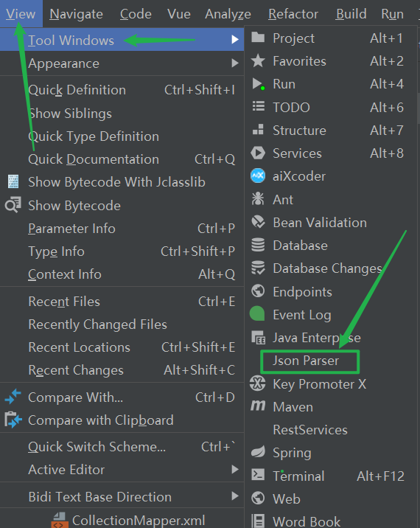Open Terminal tool window icon
The image size is (420, 528).
click(258, 475)
